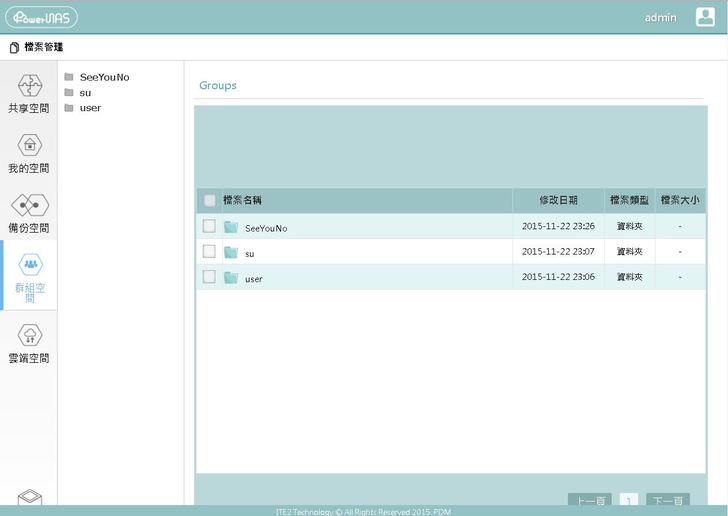This screenshot has width=728, height=516.
Task: Sort by 修改日期 column header
Action: tap(558, 200)
